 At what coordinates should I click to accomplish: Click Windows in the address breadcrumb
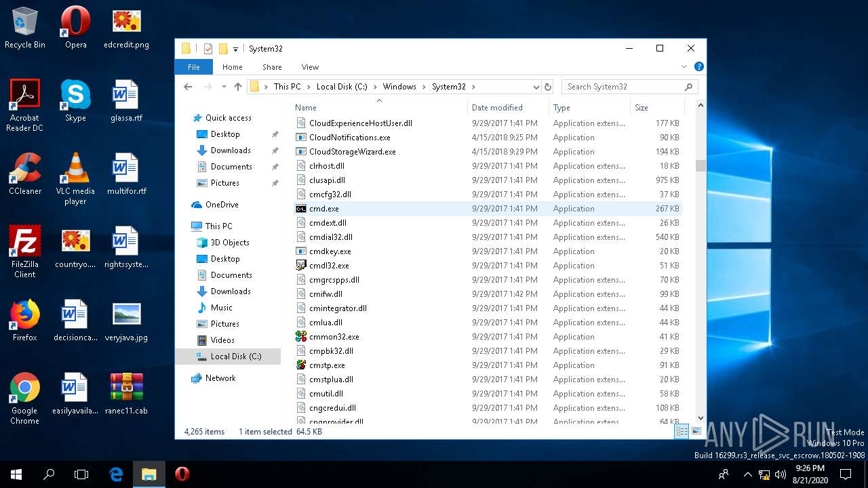pos(399,87)
